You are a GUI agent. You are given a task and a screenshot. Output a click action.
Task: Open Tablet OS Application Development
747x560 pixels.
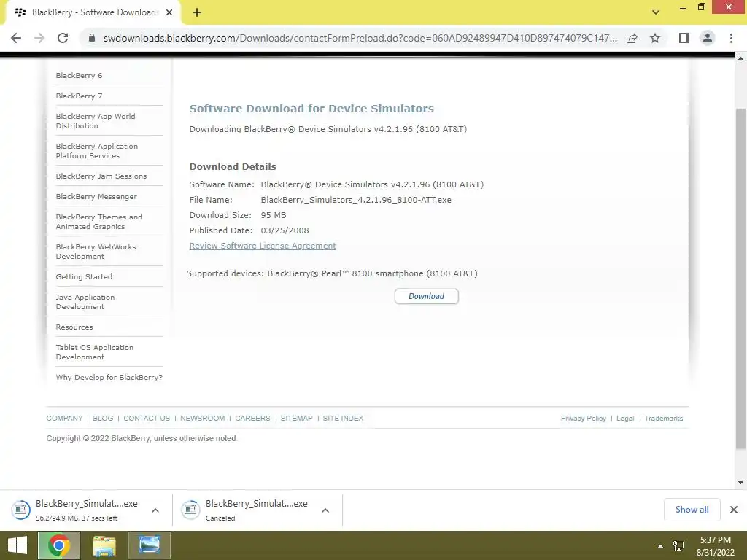[94, 352]
